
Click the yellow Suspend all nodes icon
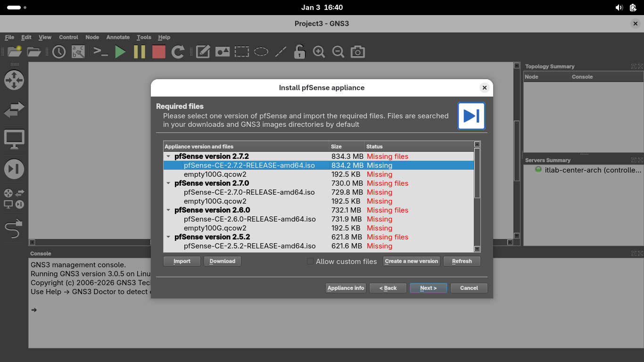pyautogui.click(x=140, y=52)
